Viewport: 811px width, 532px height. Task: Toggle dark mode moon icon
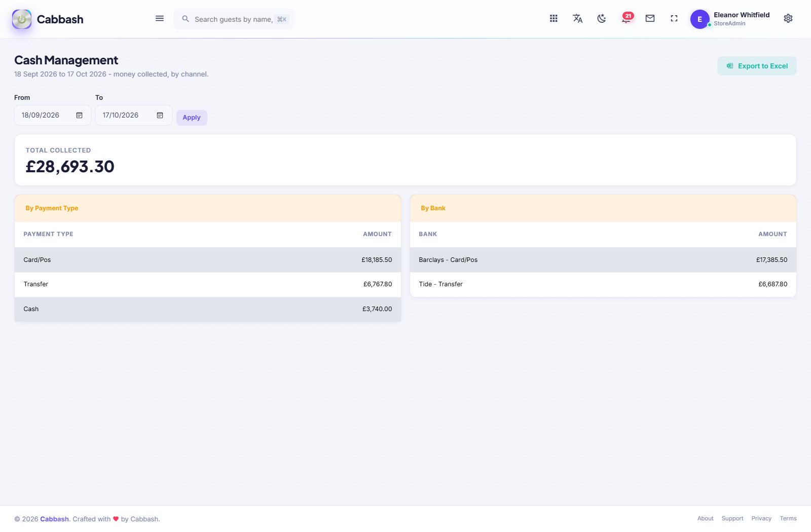pos(601,18)
